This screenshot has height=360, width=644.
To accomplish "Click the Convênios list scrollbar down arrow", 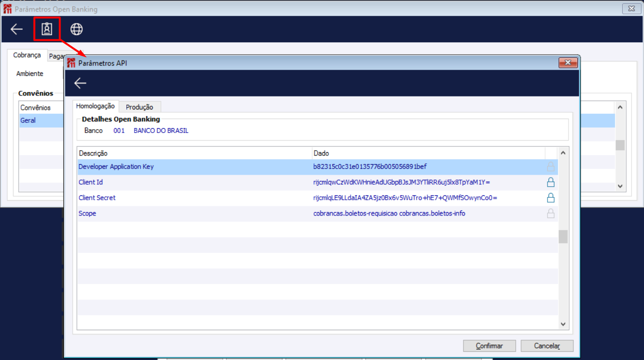I will click(620, 186).
